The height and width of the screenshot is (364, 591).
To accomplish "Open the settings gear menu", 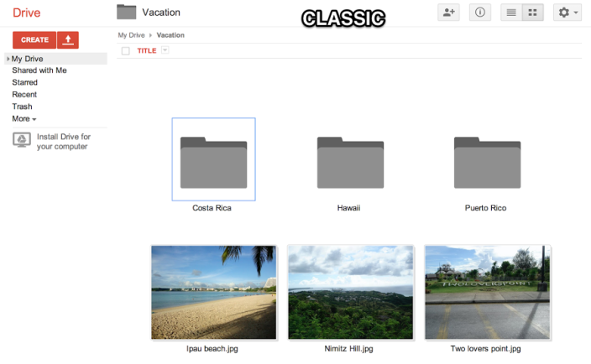I will [567, 13].
